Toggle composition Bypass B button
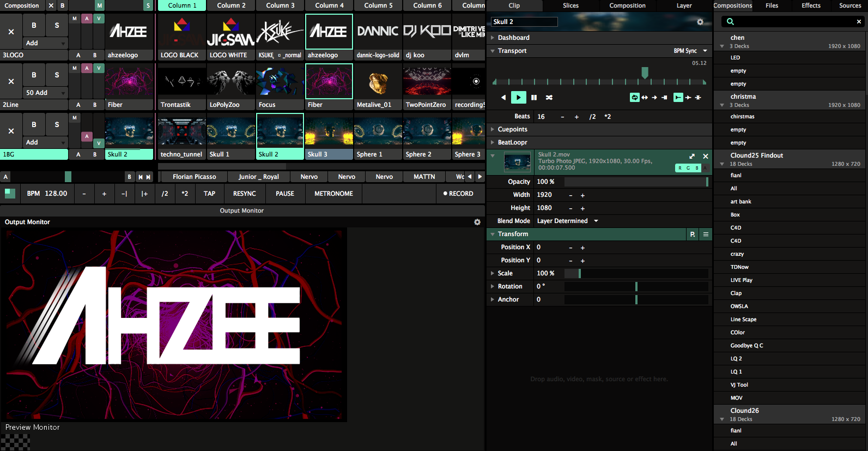Image resolution: width=868 pixels, height=451 pixels. tap(63, 5)
